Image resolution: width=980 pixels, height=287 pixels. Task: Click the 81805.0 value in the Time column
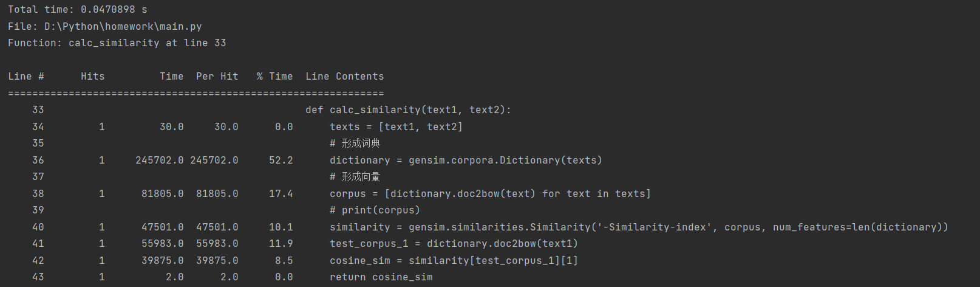pos(162,194)
